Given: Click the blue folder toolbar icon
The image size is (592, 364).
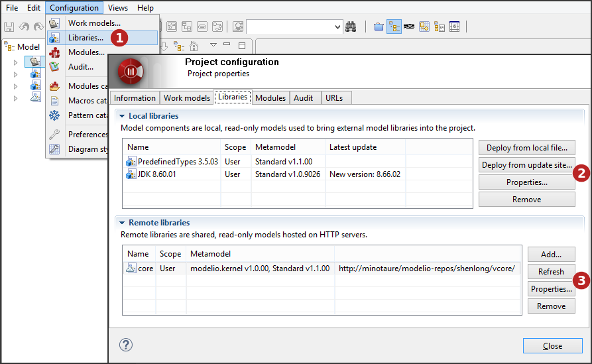Looking at the screenshot, I should coord(379,27).
